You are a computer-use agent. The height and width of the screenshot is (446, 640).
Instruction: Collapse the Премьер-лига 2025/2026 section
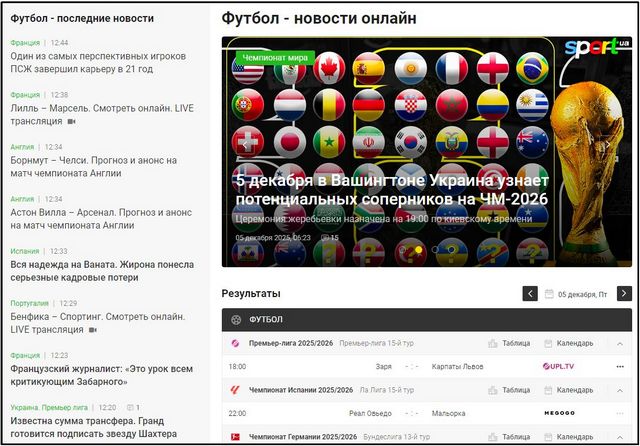tap(620, 344)
